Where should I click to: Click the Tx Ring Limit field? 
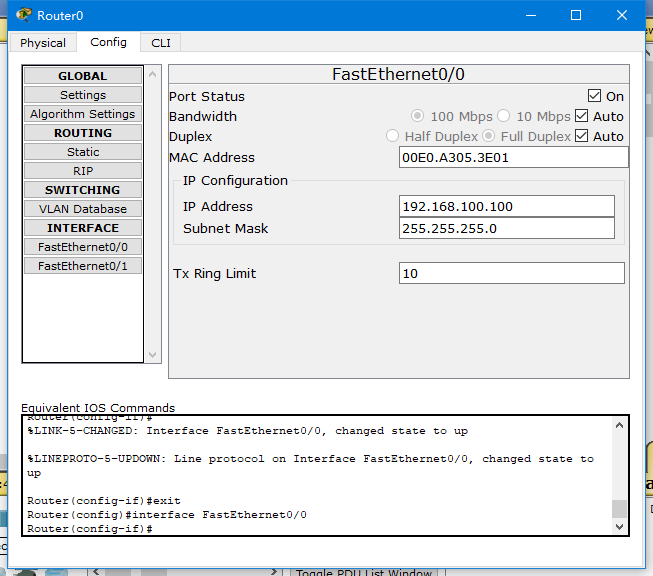tap(512, 273)
